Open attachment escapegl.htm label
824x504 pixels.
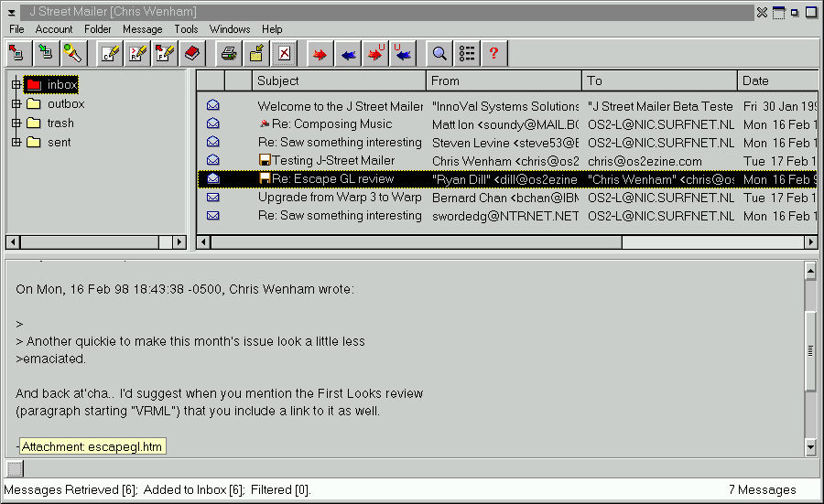(92, 446)
